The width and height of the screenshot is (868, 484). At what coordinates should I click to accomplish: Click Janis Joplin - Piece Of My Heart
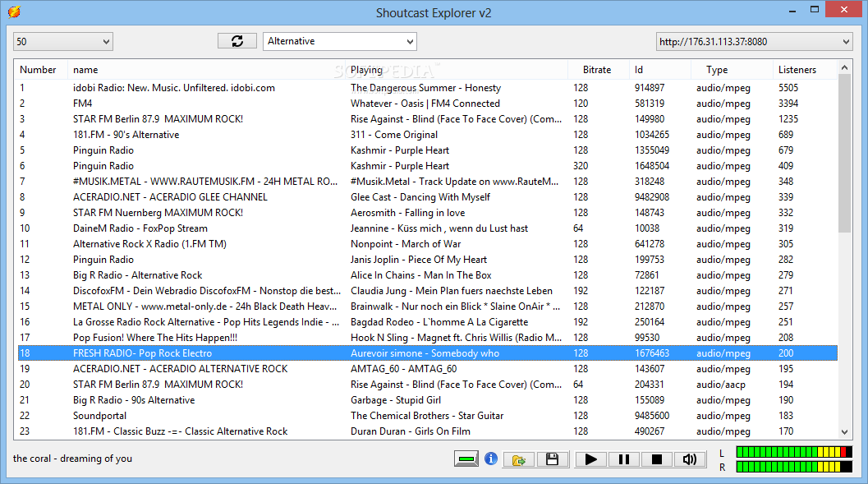(419, 259)
